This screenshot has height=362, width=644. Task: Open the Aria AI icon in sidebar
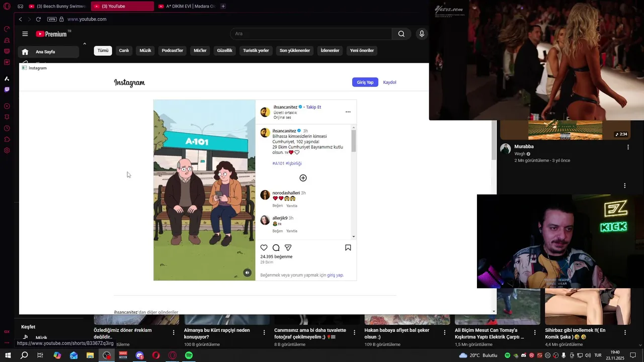pyautogui.click(x=7, y=78)
